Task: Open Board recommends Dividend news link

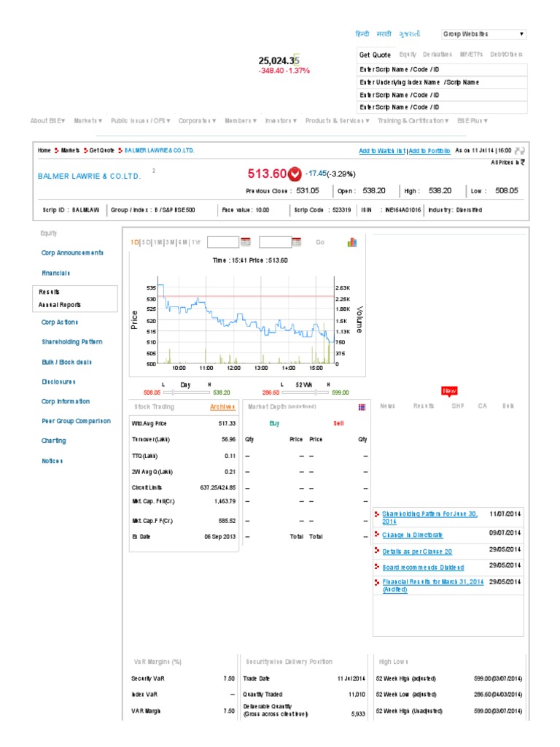Action: click(424, 568)
